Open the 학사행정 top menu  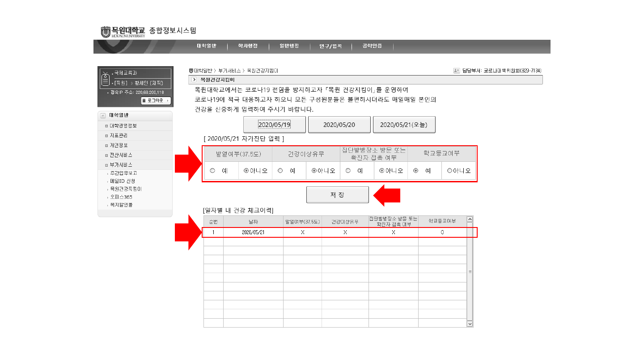point(248,46)
